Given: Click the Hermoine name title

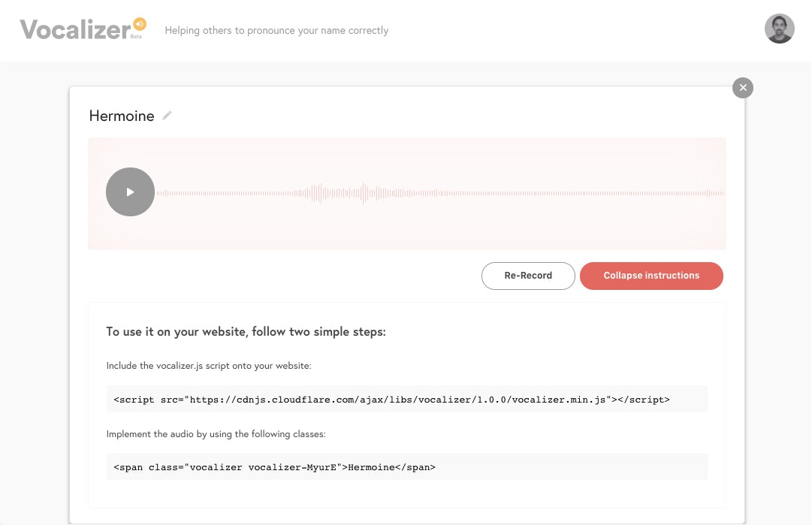Looking at the screenshot, I should pyautogui.click(x=122, y=116).
